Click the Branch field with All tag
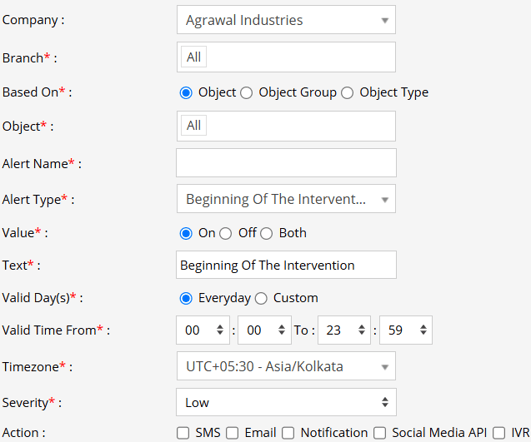Image resolution: width=531 pixels, height=442 pixels. (286, 57)
